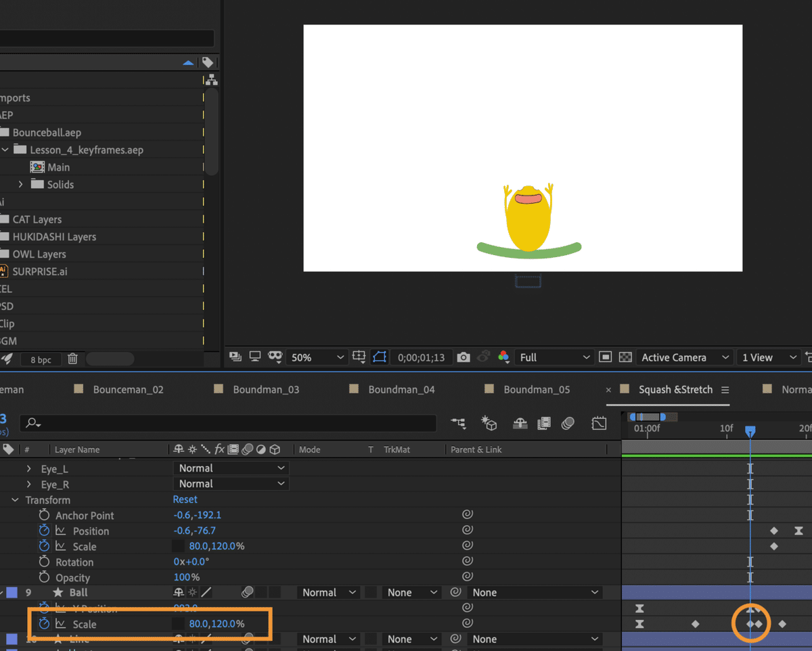Click the graph icon beside Transform Position

61,531
